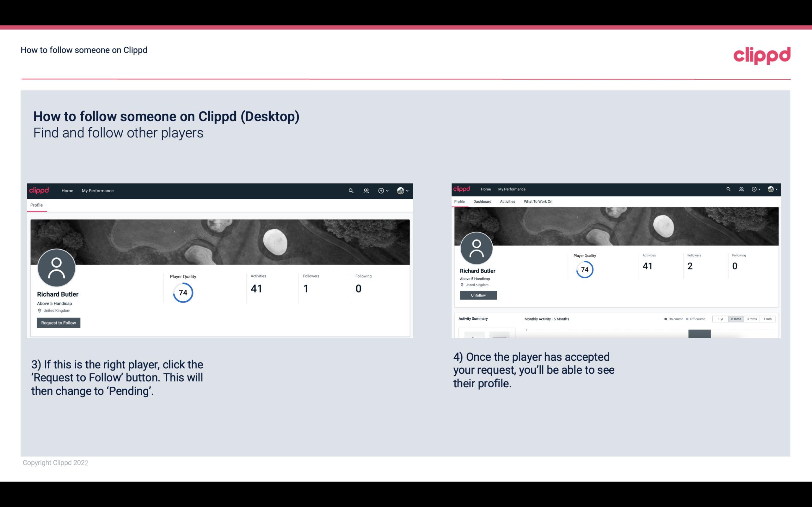Select the 'What To Work On' tab
The image size is (812, 507).
538,202
